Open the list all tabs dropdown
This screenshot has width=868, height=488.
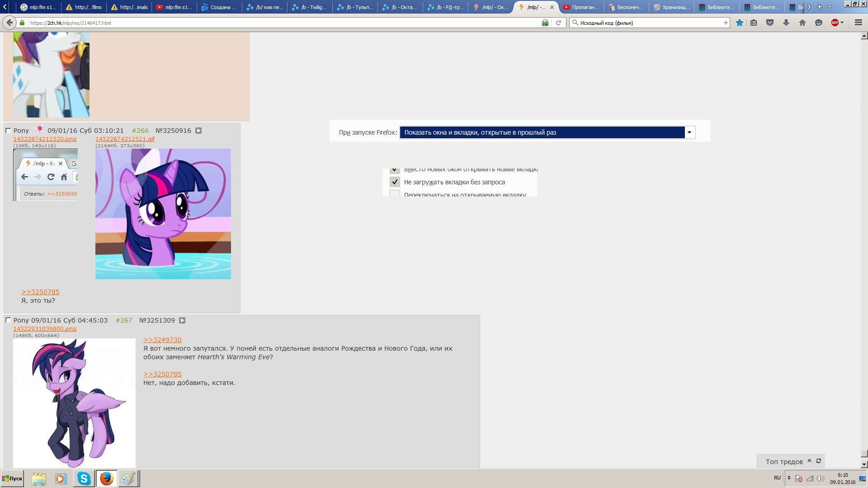[x=830, y=7]
